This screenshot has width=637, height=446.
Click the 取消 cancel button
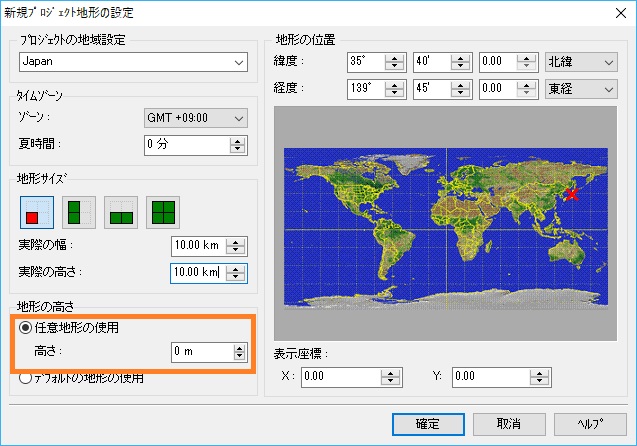click(x=509, y=423)
